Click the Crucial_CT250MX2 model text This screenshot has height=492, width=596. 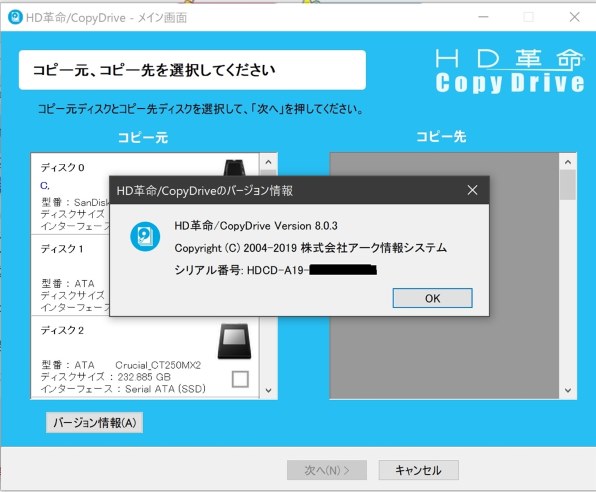tap(158, 365)
